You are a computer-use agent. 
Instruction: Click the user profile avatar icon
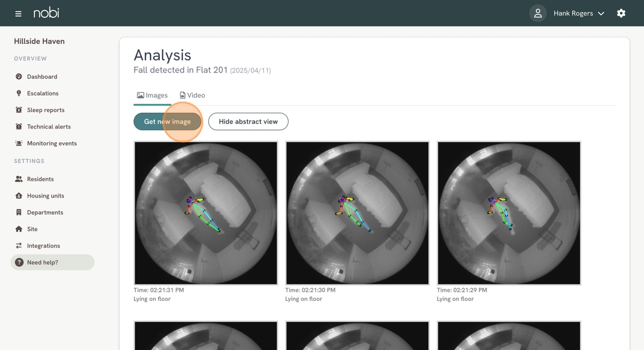tap(538, 13)
